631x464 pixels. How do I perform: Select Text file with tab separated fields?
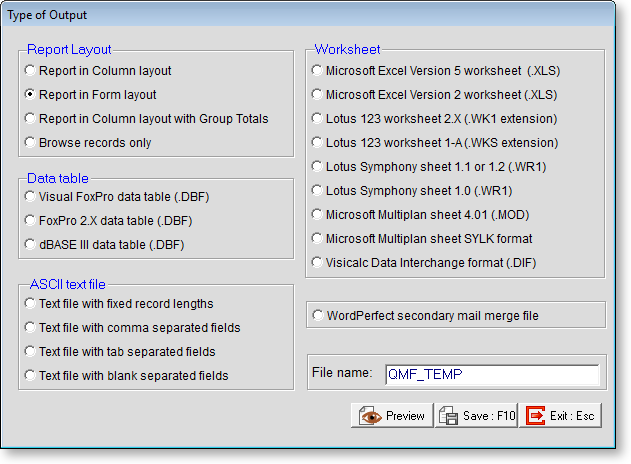tap(31, 352)
